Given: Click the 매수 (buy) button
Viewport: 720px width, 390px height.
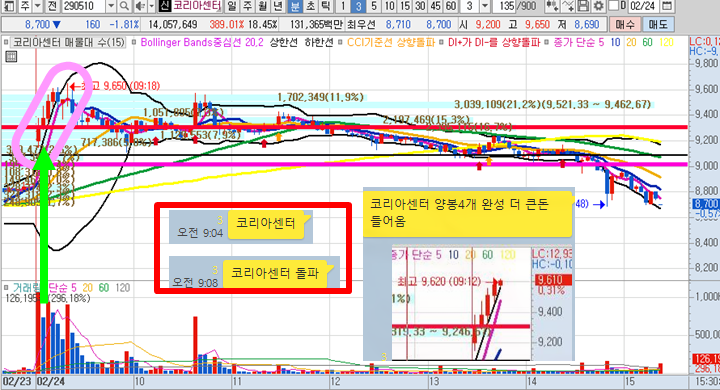Looking at the screenshot, I should click(624, 24).
